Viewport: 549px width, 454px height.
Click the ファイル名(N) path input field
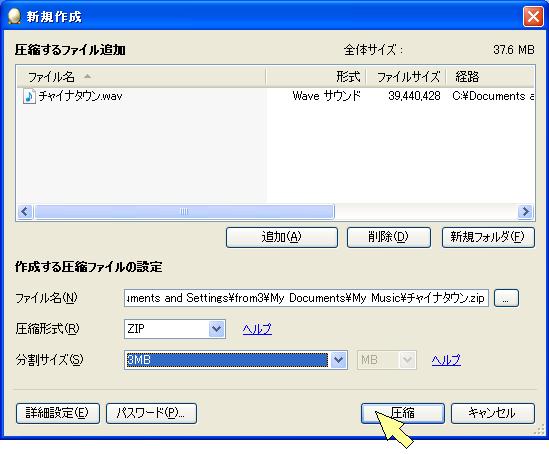(x=306, y=298)
